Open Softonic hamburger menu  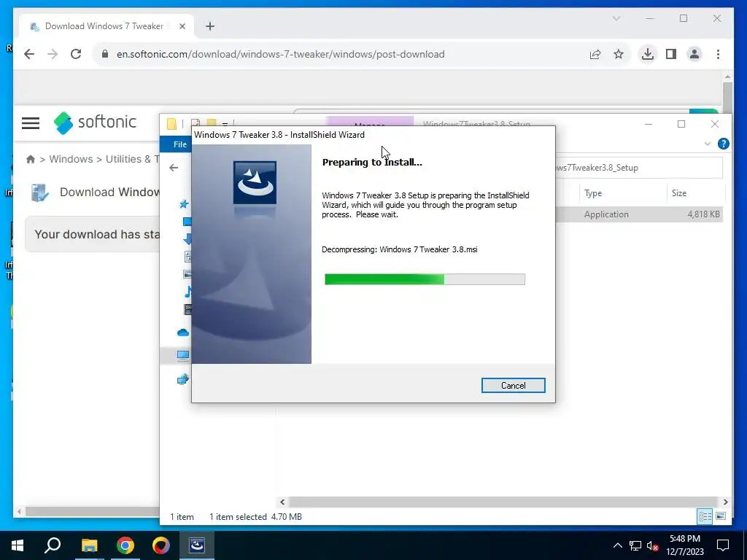[x=31, y=123]
